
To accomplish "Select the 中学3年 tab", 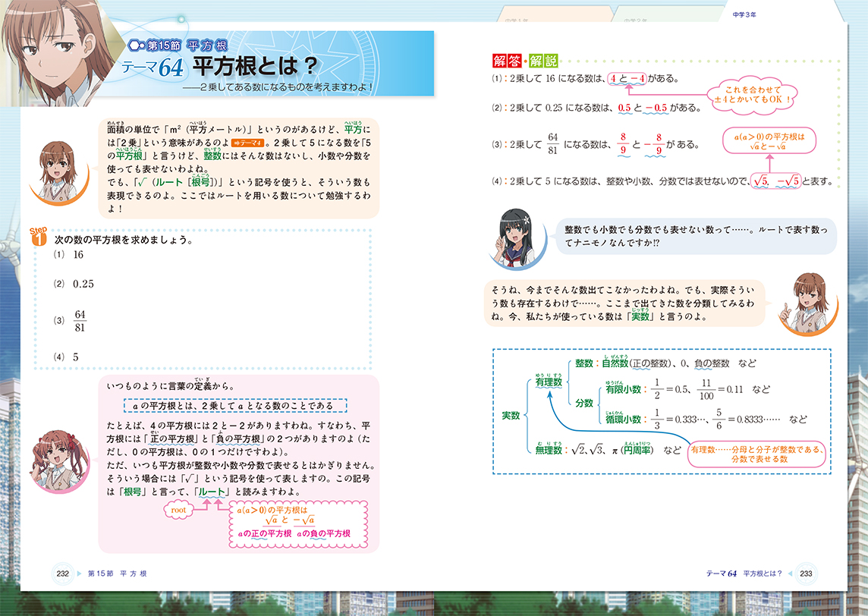I will click(744, 15).
